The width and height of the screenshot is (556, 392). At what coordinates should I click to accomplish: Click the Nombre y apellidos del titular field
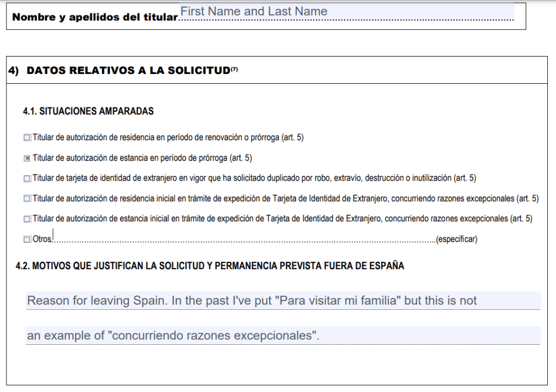click(x=346, y=13)
